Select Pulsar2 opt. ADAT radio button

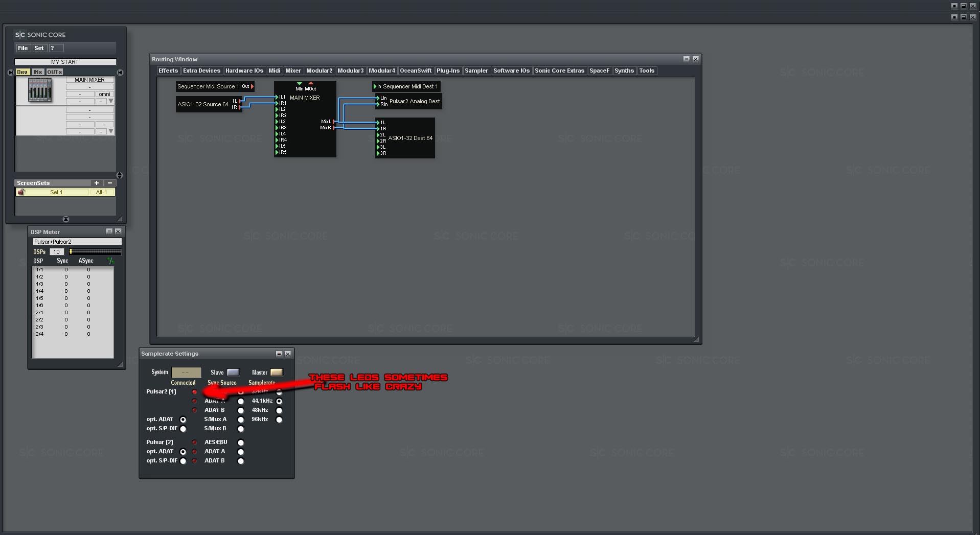[183, 420]
